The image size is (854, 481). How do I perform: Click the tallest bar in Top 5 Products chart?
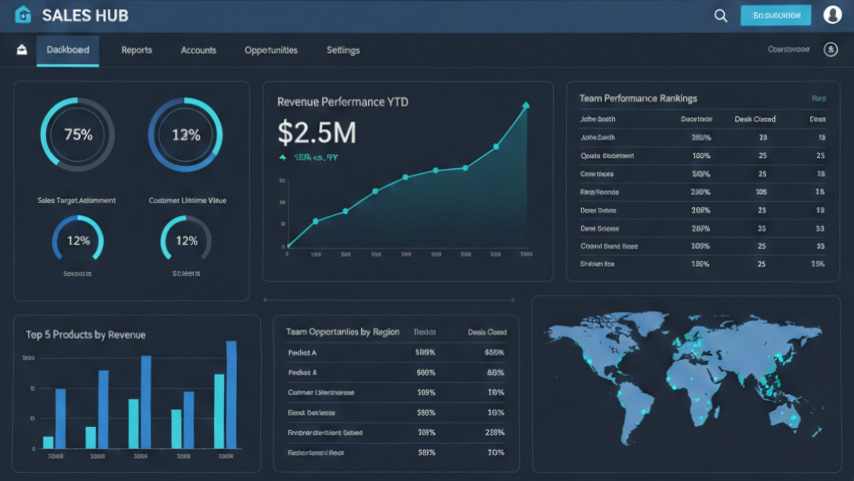(x=232, y=394)
